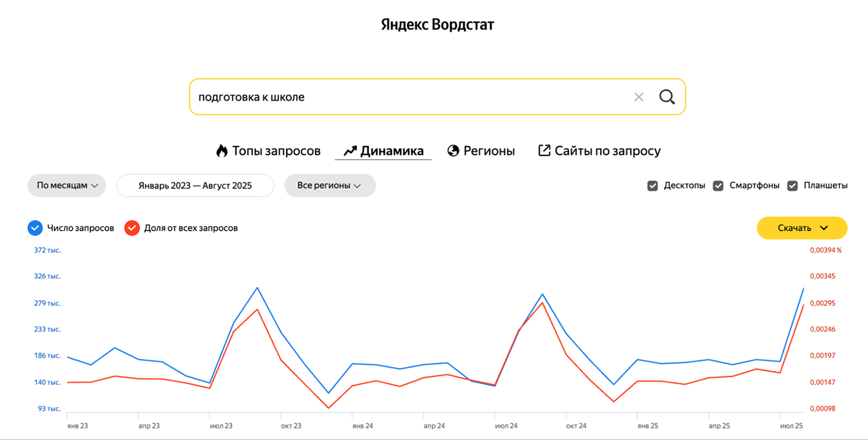Image resolution: width=868 pixels, height=440 pixels.
Task: Click the Яндекс Вордстат title
Action: (437, 25)
